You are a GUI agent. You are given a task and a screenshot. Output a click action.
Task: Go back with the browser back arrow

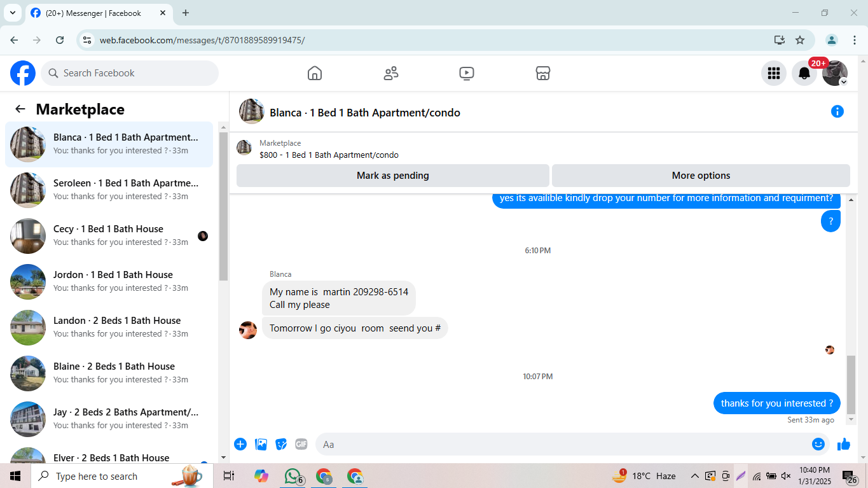point(14,40)
